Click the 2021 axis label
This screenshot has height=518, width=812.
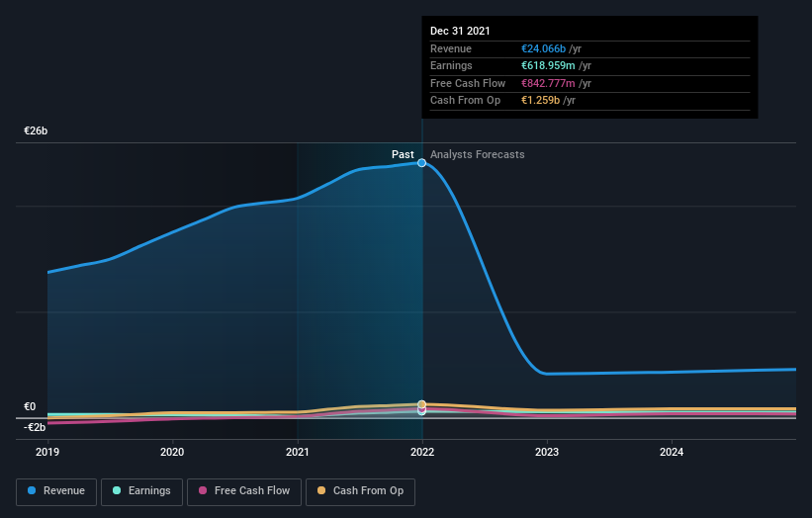tap(298, 453)
